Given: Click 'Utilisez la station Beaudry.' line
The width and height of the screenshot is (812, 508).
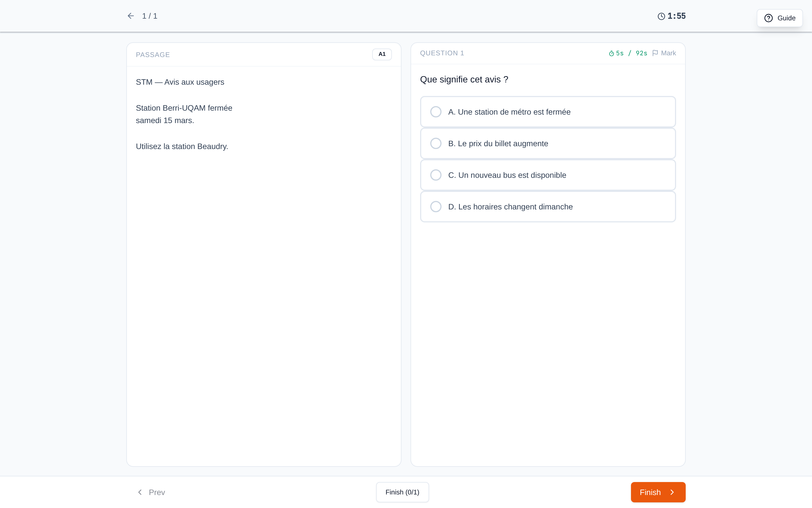Looking at the screenshot, I should (x=182, y=146).
